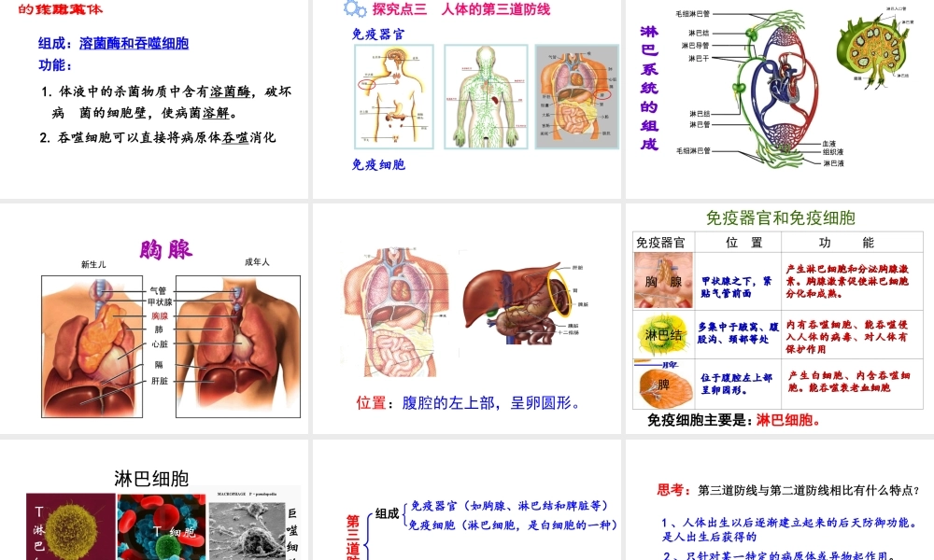Click the line 免疫器官（如胸腺、淋巴结和脾脏等）
This screenshot has width=934, height=560.
[512, 506]
